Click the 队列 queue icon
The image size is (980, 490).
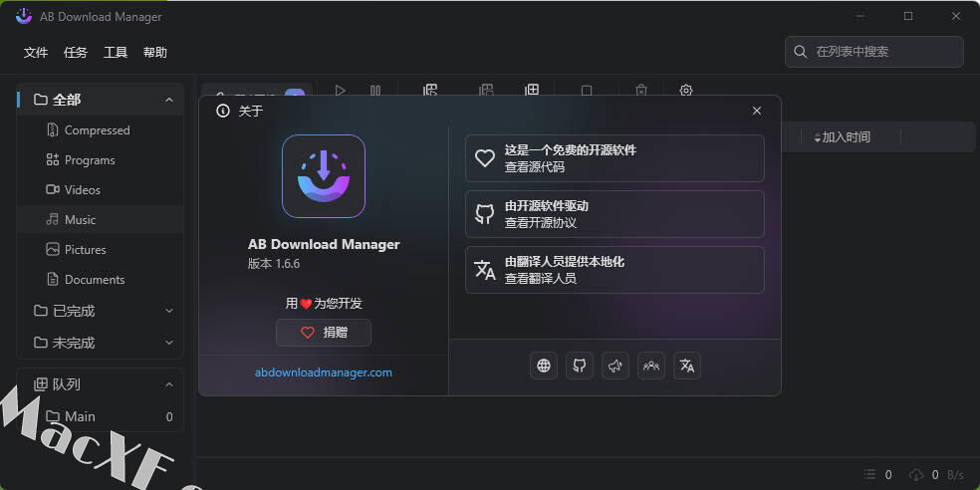pos(41,384)
